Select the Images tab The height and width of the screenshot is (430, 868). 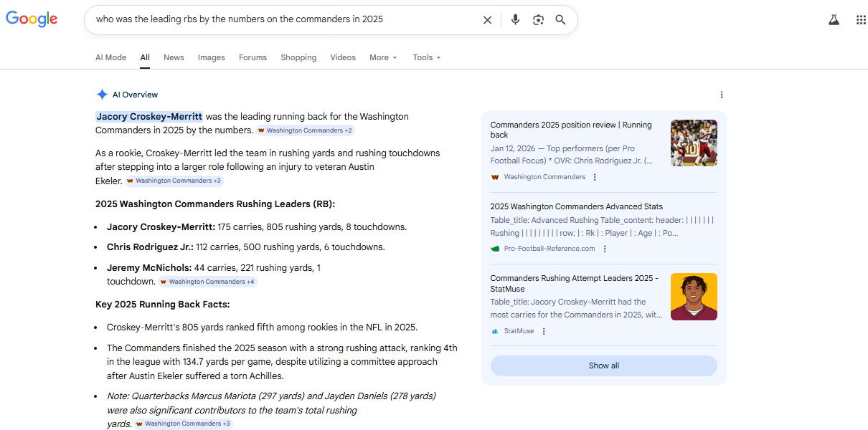tap(212, 57)
